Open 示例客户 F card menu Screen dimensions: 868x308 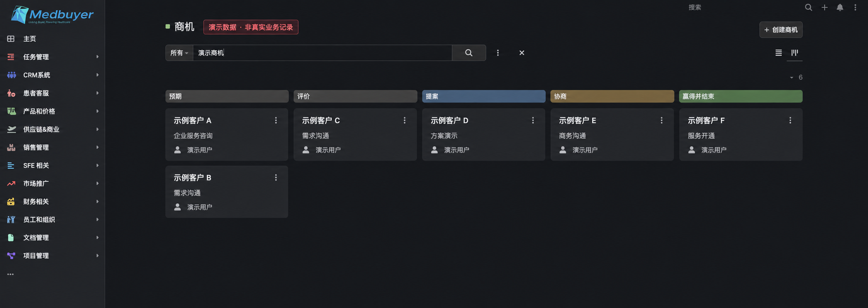coord(790,120)
